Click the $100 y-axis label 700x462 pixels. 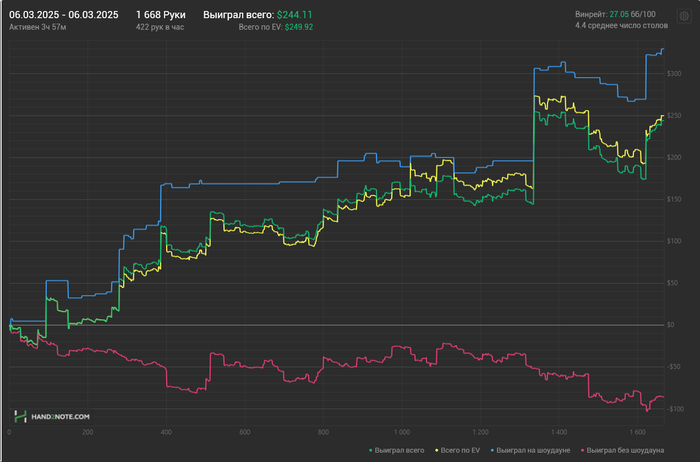pos(674,241)
